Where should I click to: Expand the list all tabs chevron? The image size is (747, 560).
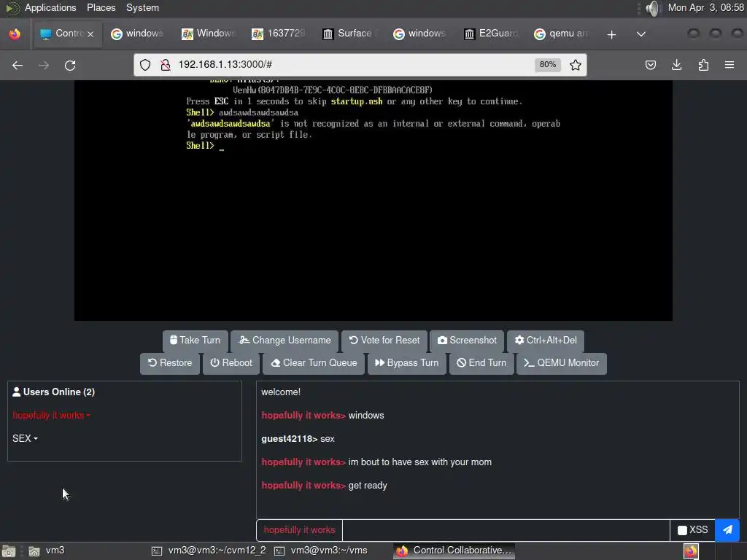point(641,34)
